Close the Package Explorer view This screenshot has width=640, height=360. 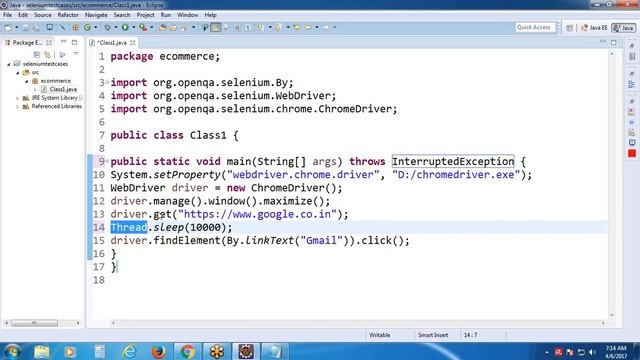(x=49, y=42)
